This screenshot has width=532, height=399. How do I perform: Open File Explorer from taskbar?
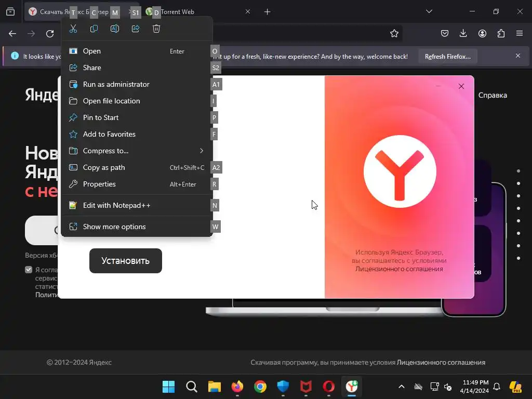(215, 387)
